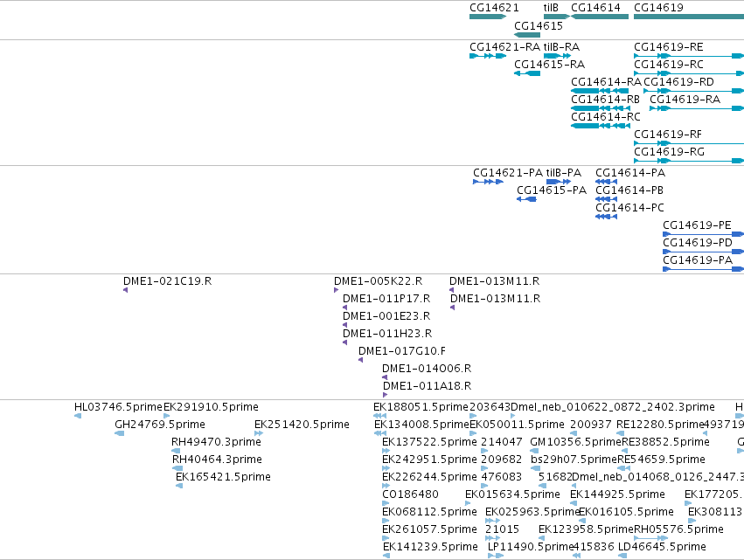Click the EK251420.5prime EST arrow
The height and width of the screenshot is (560, 744).
coord(259,433)
